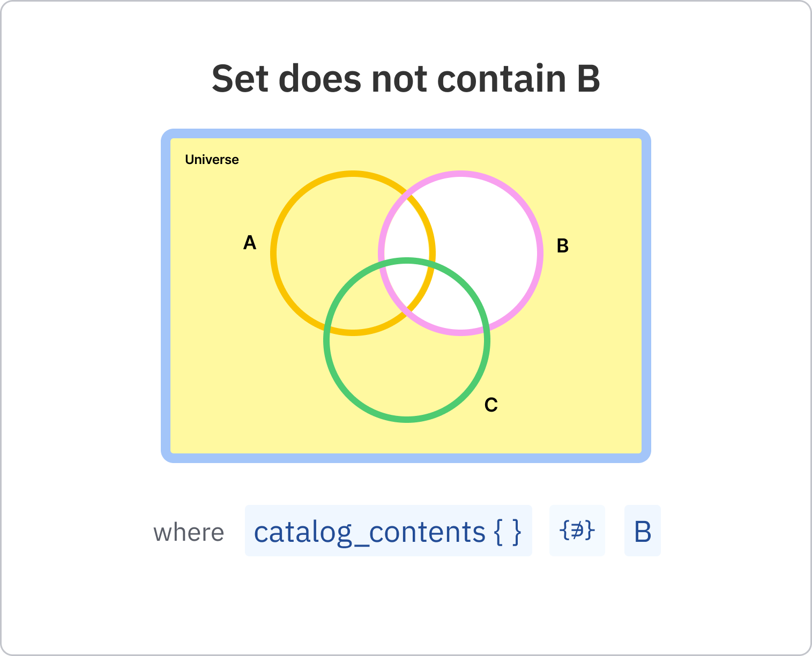Viewport: 812px width, 656px height.
Task: Click the pink outline of circle B
Action: tap(540, 253)
